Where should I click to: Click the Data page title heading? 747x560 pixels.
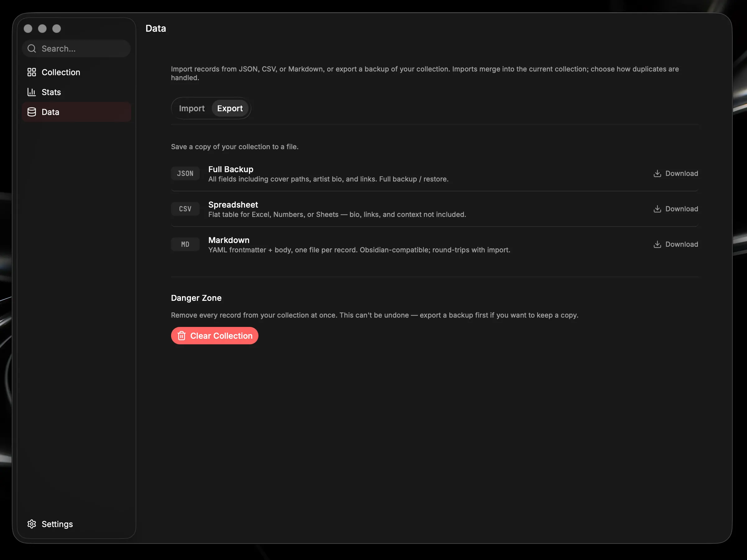tap(156, 28)
